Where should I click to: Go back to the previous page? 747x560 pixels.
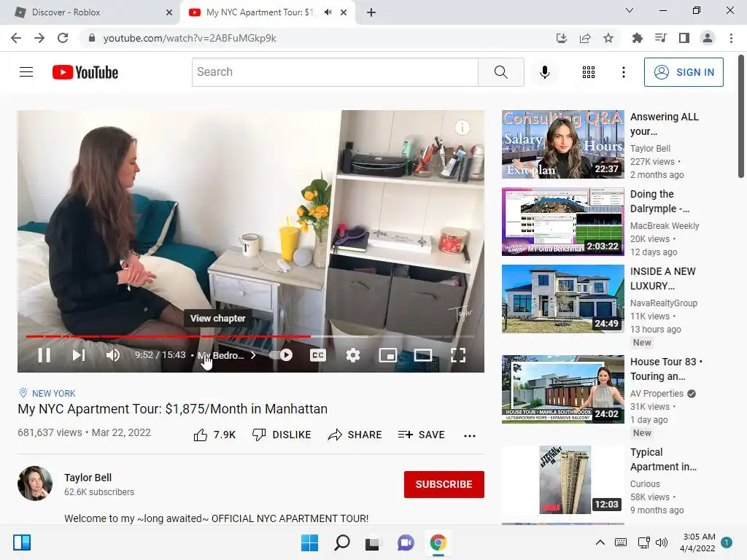(16, 38)
